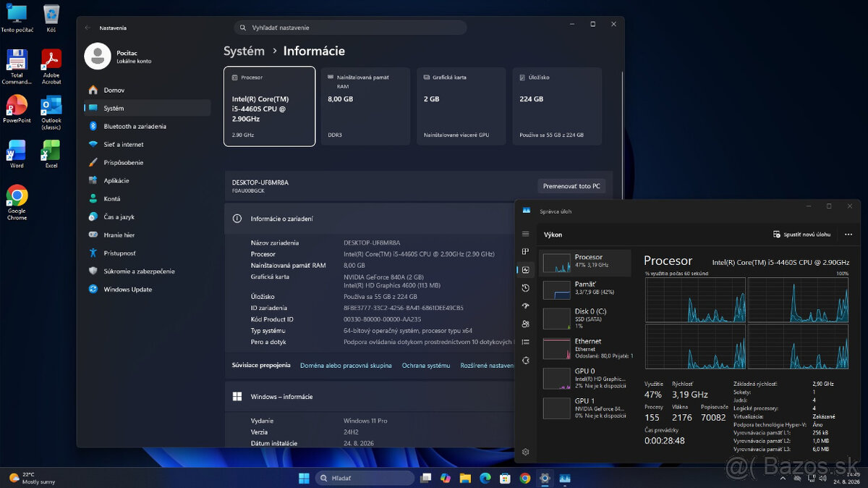
Task: Open Ochrana systému link
Action: (426, 366)
